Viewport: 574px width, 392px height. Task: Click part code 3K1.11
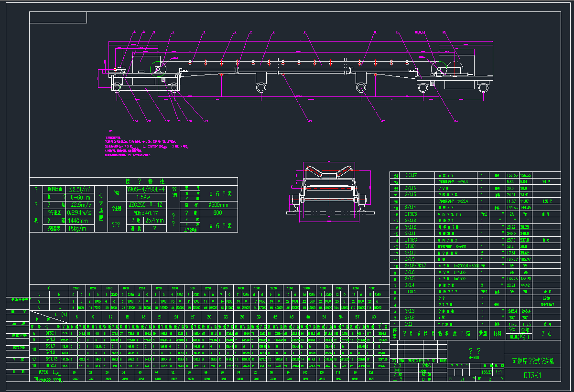click(x=411, y=233)
